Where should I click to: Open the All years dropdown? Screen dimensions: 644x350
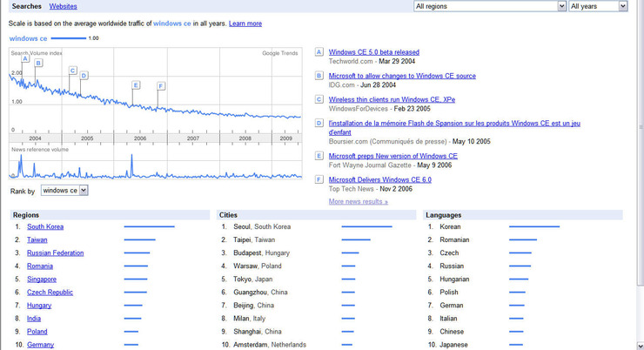click(x=598, y=6)
